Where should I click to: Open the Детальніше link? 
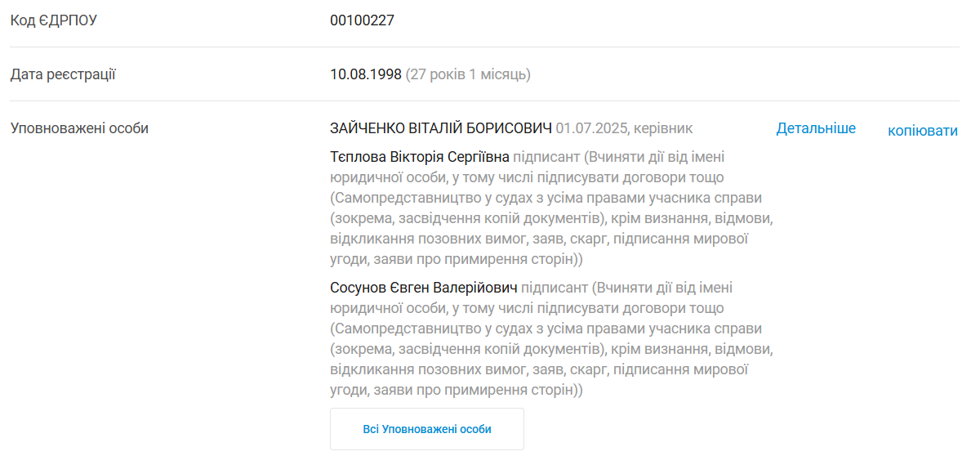pos(816,128)
